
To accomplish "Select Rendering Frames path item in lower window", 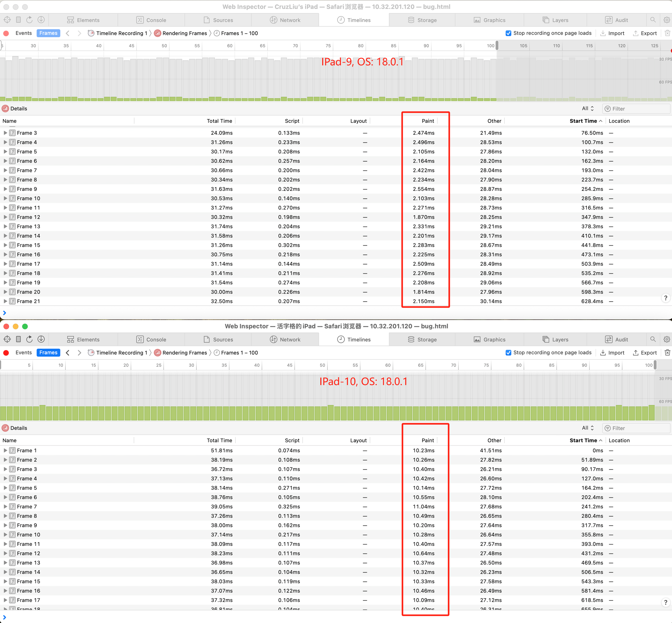I will [181, 353].
